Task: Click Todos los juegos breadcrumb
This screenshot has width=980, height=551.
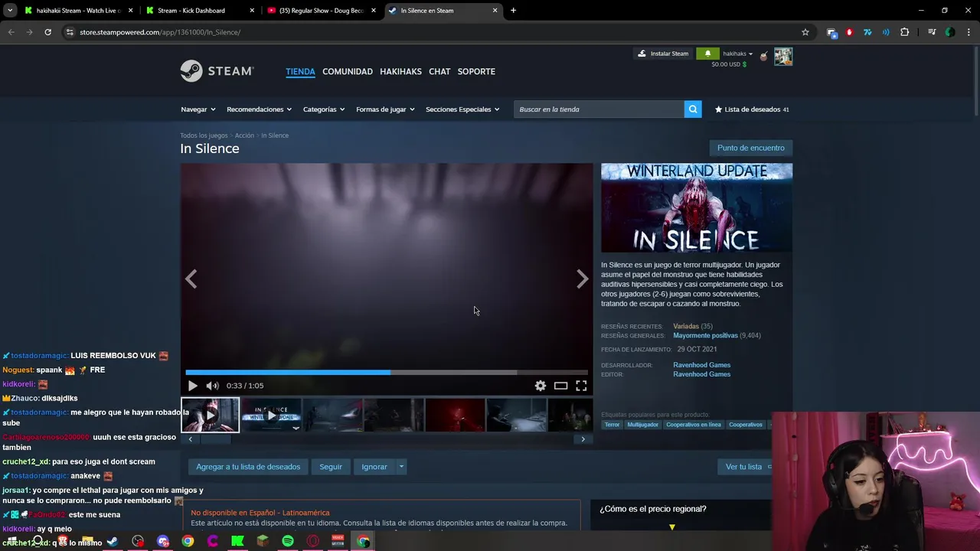Action: 204,135
